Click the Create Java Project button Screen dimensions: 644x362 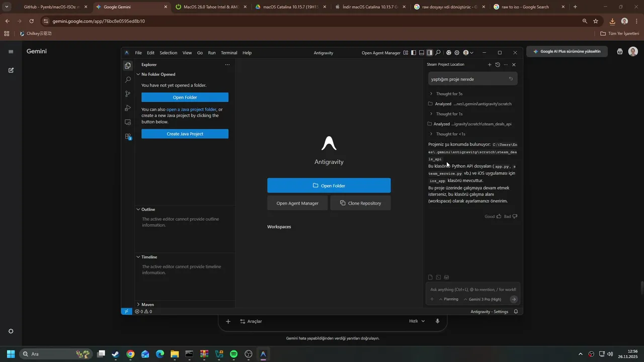pos(185,134)
